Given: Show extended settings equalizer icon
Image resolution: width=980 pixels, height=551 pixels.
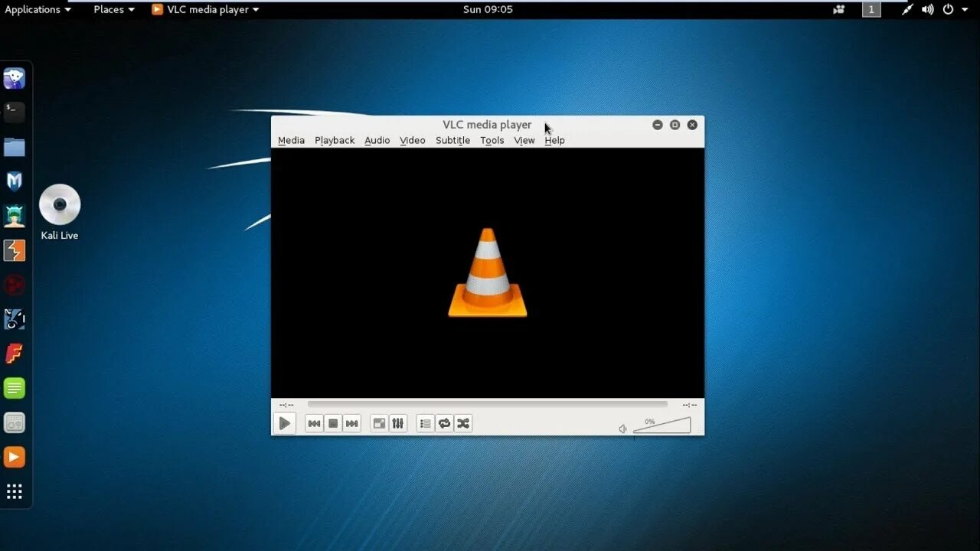Looking at the screenshot, I should coord(397,423).
